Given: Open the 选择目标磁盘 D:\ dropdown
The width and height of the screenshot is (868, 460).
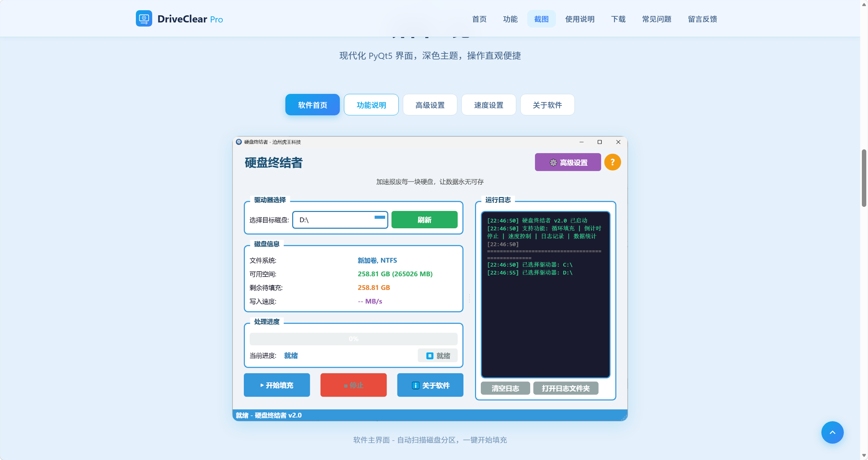Looking at the screenshot, I should click(340, 220).
